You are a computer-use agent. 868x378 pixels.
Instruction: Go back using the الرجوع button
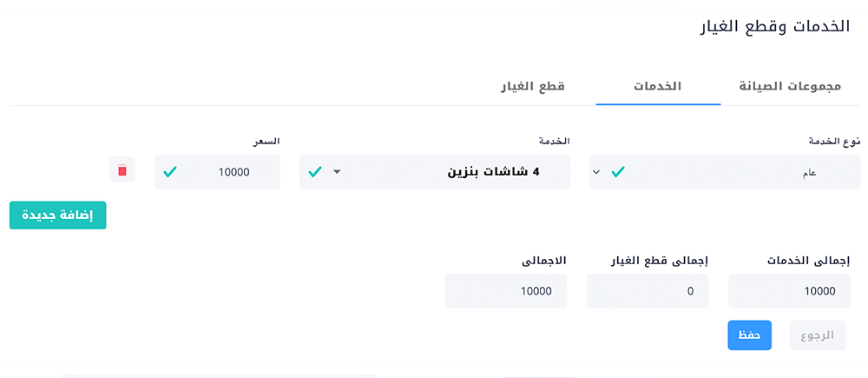point(817,335)
